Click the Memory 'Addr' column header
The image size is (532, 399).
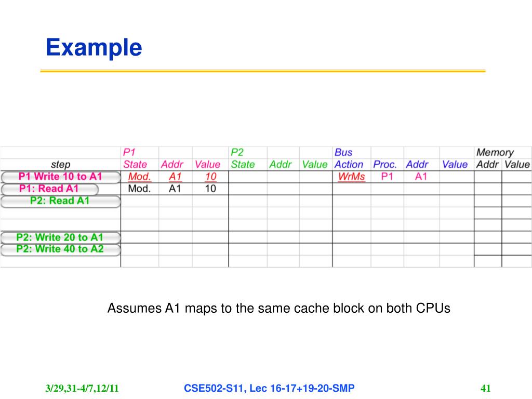[x=487, y=165]
